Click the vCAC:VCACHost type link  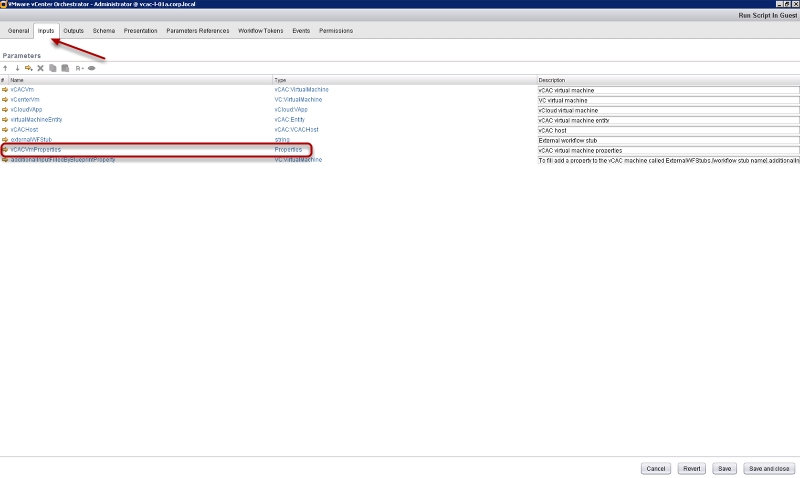(296, 130)
